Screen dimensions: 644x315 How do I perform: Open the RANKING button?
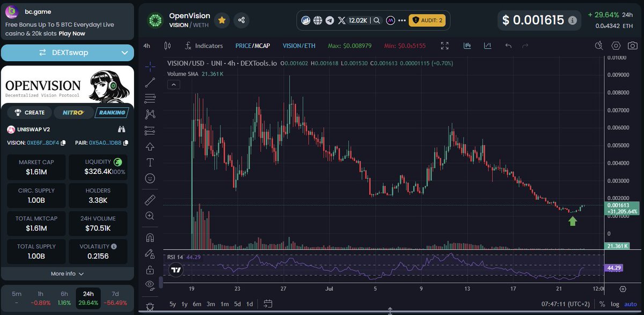click(111, 113)
